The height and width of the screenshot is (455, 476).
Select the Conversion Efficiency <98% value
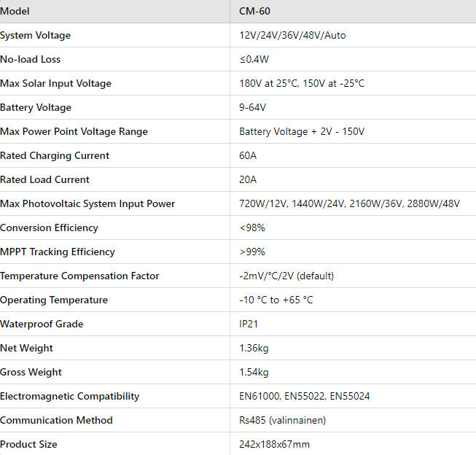(x=252, y=227)
